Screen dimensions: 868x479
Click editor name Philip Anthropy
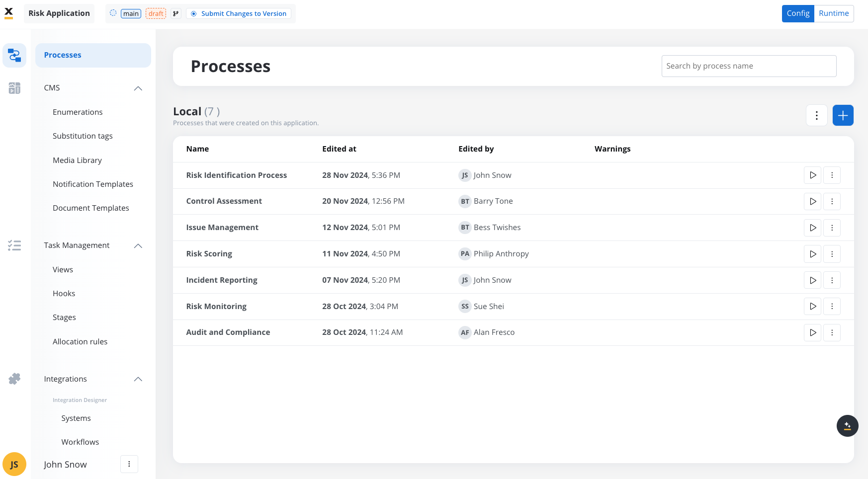pyautogui.click(x=501, y=254)
